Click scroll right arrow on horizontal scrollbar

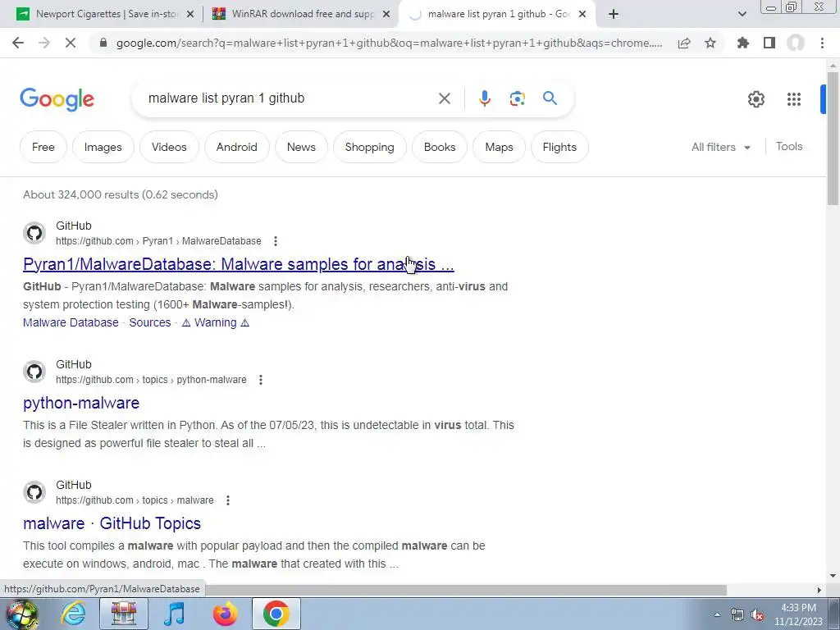(x=819, y=590)
